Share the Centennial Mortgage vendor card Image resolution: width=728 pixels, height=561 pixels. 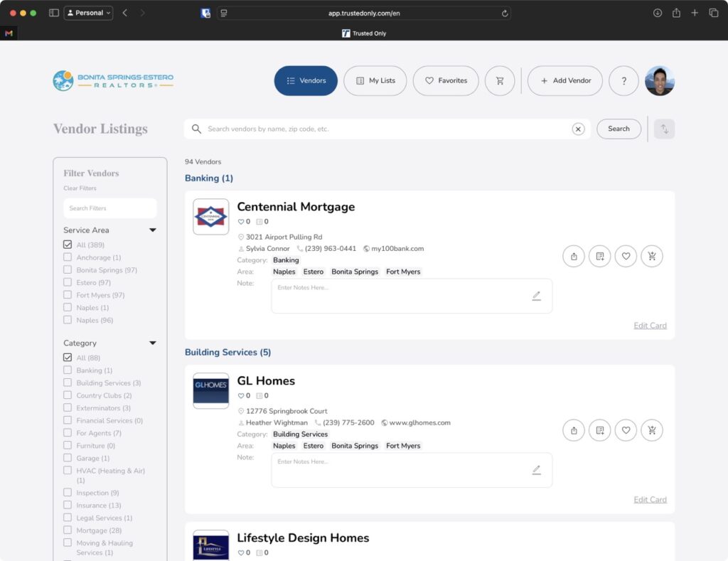[x=574, y=256]
